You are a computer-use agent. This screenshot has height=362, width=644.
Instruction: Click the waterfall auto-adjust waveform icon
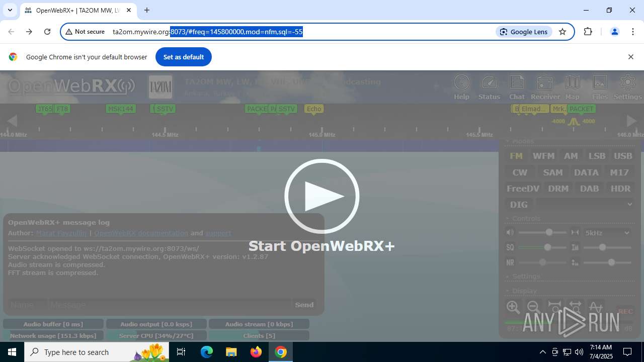tap(596, 307)
